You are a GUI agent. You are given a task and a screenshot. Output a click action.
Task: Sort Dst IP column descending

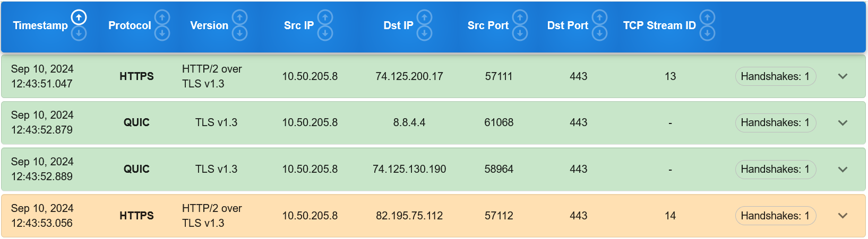[424, 33]
